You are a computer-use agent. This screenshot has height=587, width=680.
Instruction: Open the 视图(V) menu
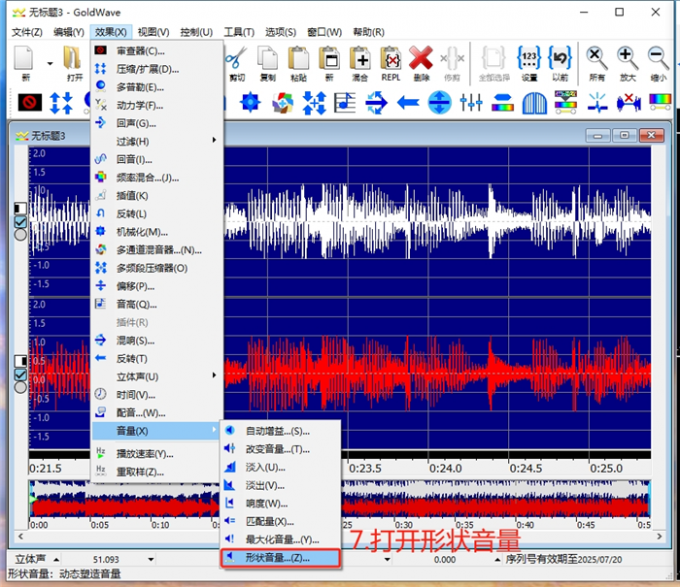pos(154,32)
